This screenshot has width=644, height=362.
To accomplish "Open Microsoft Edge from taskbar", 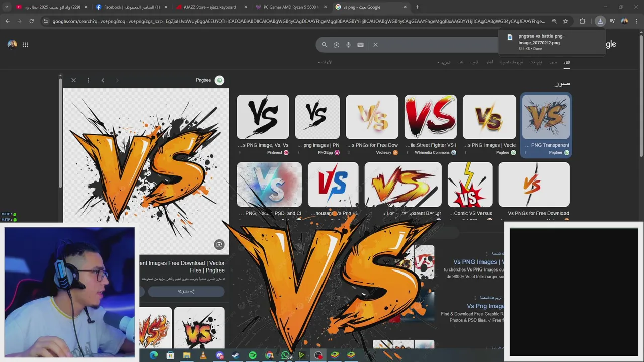I will (x=154, y=355).
